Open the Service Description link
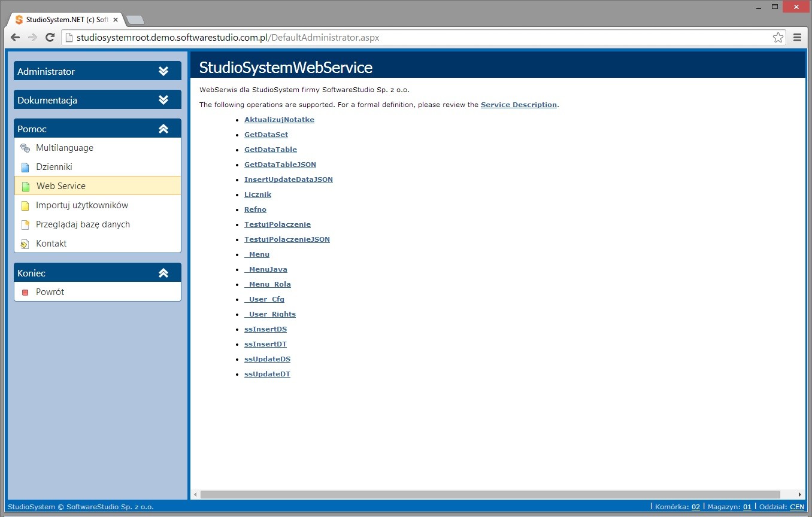Screen dimensions: 812x517 [519, 105]
